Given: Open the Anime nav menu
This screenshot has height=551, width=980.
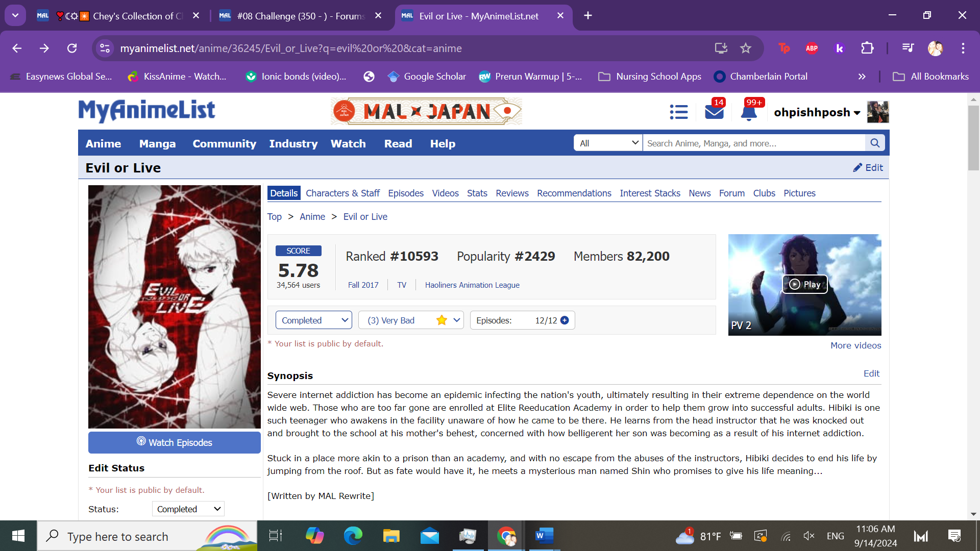Looking at the screenshot, I should click(103, 143).
